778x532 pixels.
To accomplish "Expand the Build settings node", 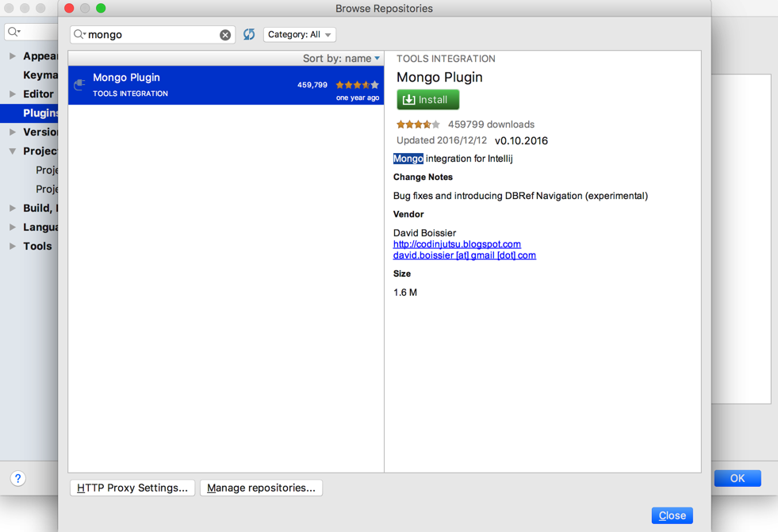I will coord(13,208).
